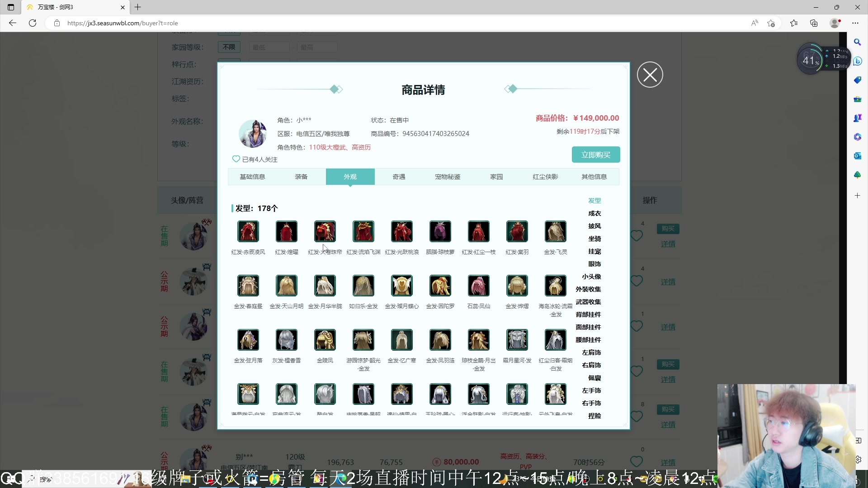Switch to the 宠物秘鉴 tab

[x=448, y=177]
